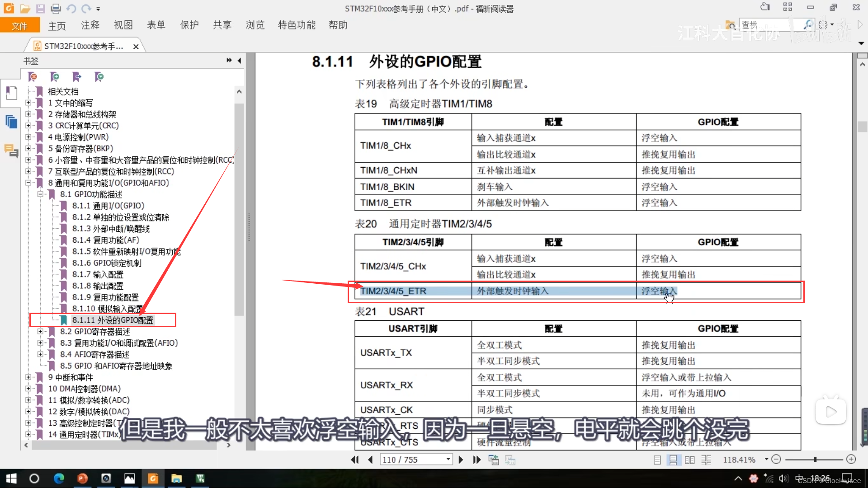
Task: Click the zoom slider handle
Action: (815, 459)
